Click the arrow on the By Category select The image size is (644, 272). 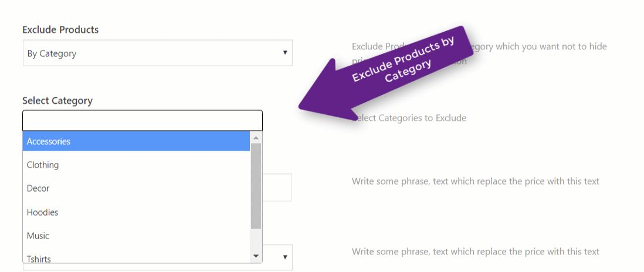[285, 53]
